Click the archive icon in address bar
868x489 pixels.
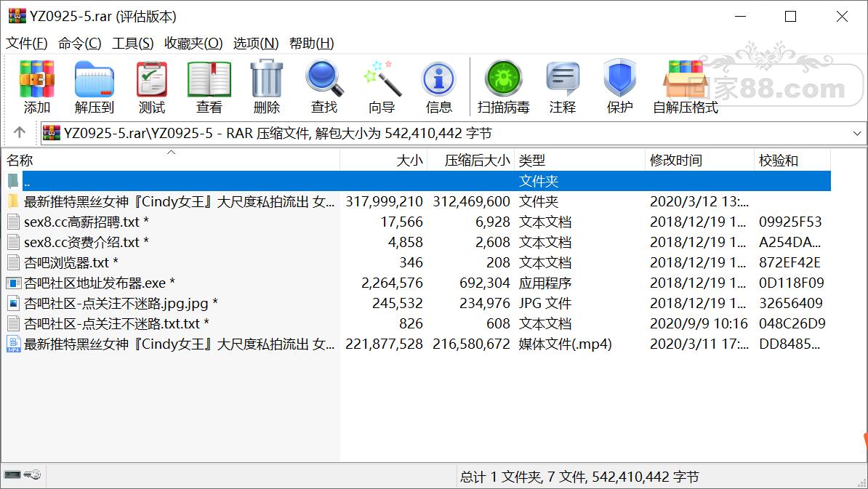(52, 133)
